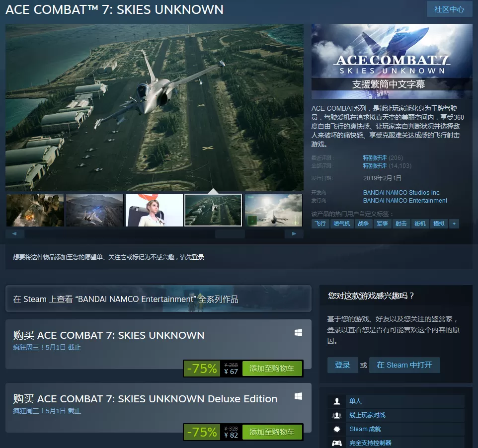Open the Steam 成就 feature link
The height and width of the screenshot is (448, 478).
point(365,429)
